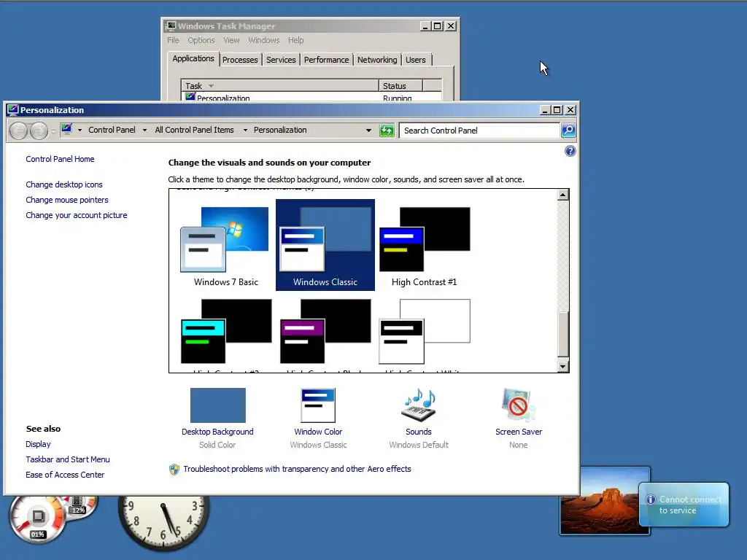Open Options menu in Task Manager
This screenshot has height=560, width=747.
[x=201, y=40]
